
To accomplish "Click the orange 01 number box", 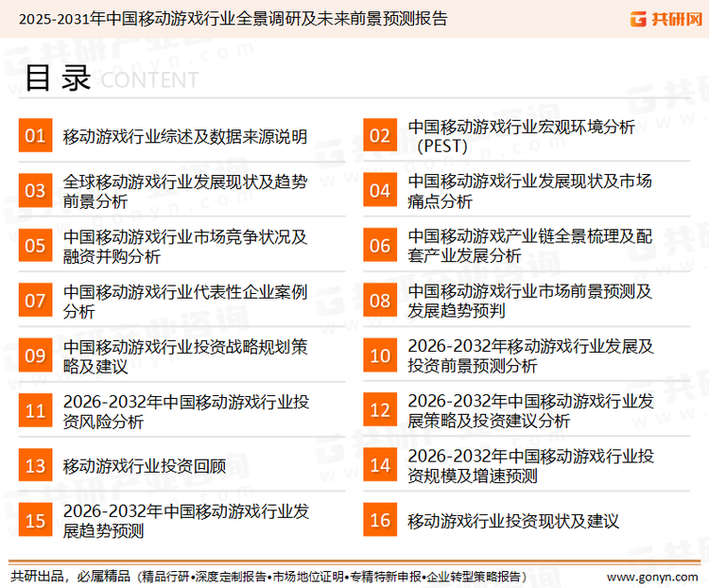I will click(35, 135).
